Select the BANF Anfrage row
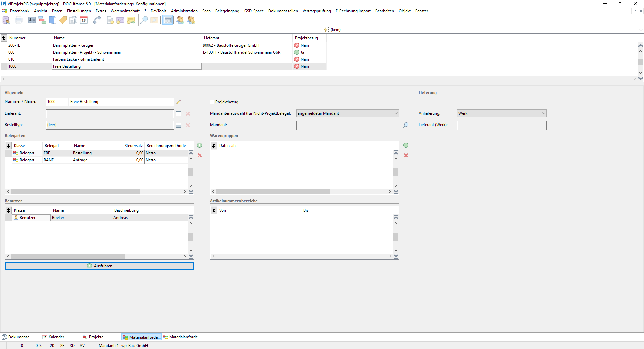Screen dimensions: 644x349 tap(97, 160)
